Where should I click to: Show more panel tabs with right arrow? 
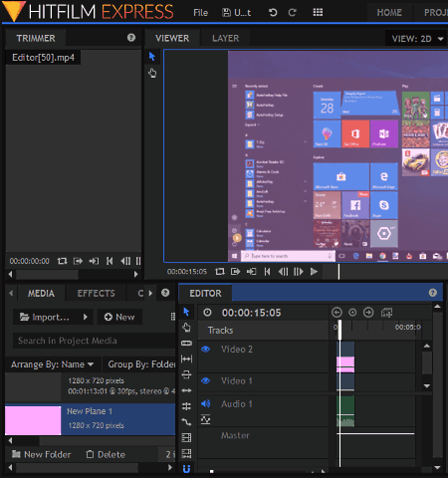click(150, 294)
